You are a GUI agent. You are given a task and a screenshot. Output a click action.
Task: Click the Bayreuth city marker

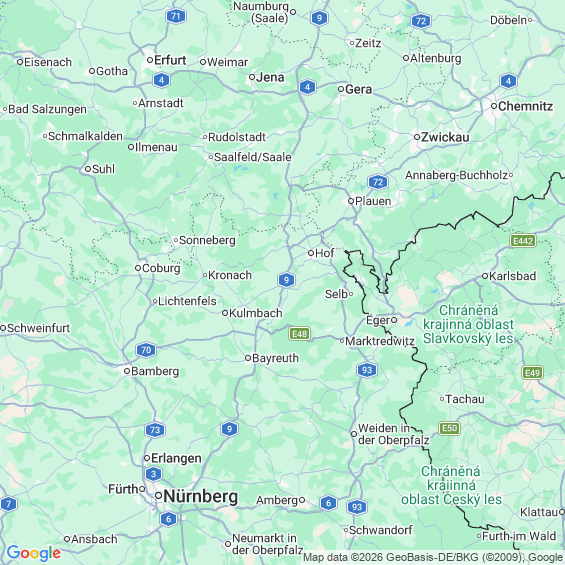click(248, 358)
